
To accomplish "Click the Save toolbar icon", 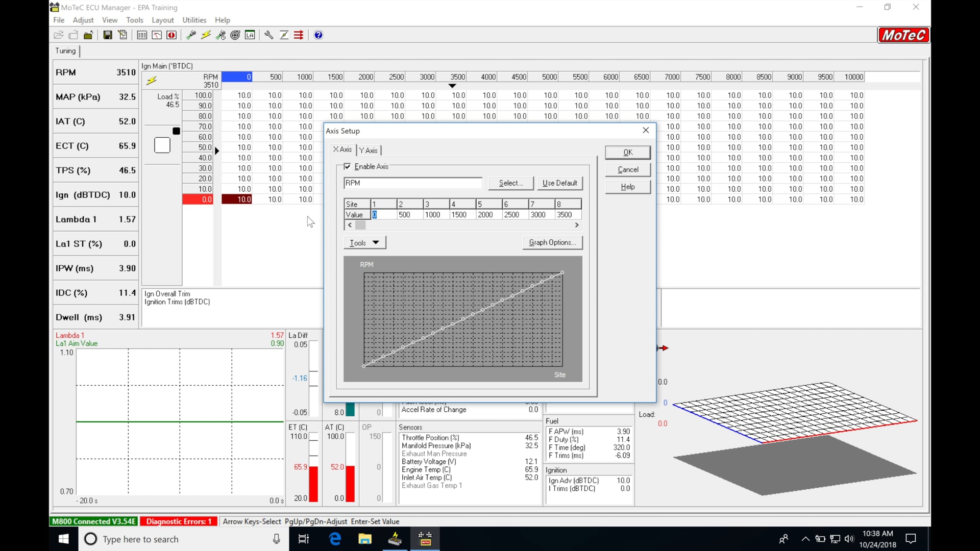I will click(x=108, y=35).
